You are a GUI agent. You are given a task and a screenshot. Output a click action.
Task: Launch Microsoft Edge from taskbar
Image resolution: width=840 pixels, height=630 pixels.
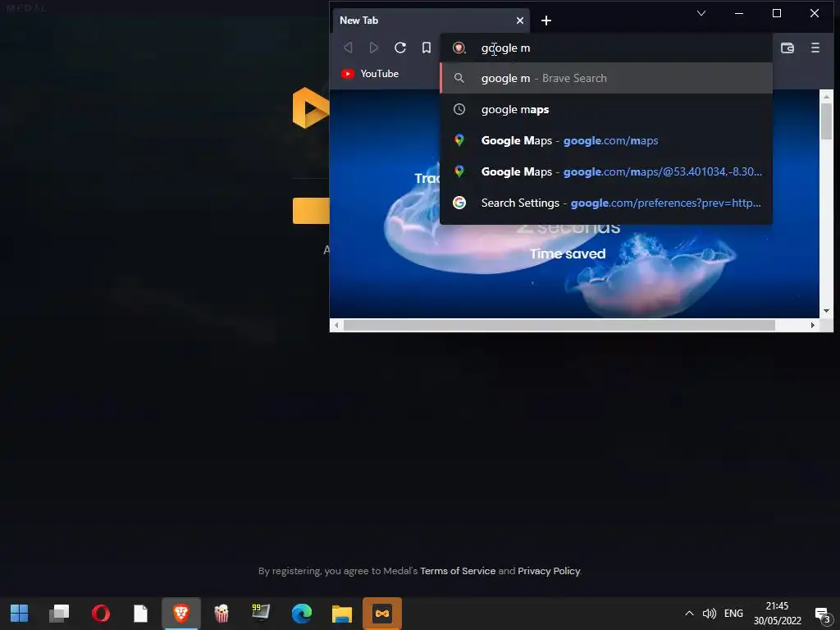click(302, 614)
